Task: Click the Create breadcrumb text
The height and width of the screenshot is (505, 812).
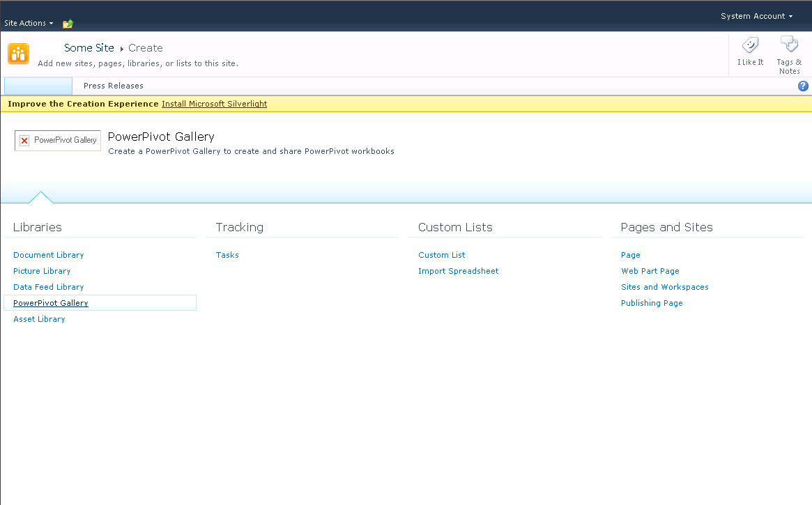Action: (x=146, y=48)
